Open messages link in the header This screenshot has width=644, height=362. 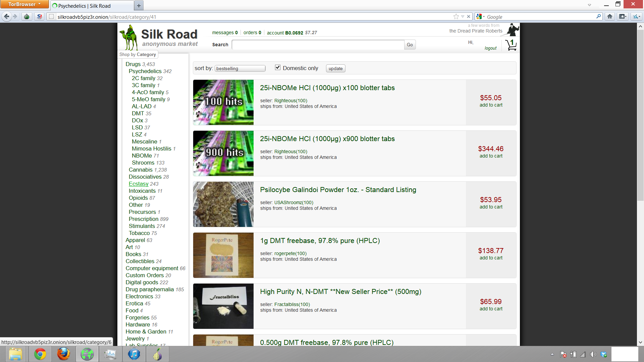click(x=225, y=33)
